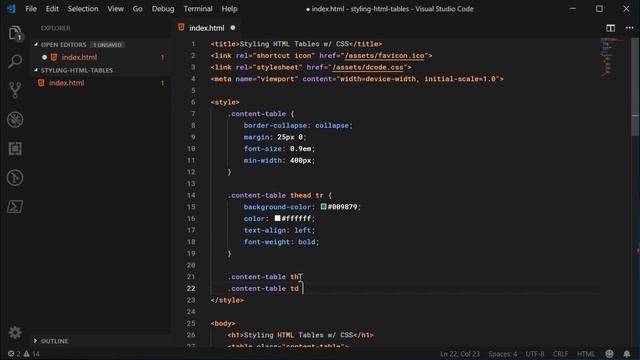Change indentation via Spaces: 4
The height and width of the screenshot is (360, 640).
(x=502, y=354)
